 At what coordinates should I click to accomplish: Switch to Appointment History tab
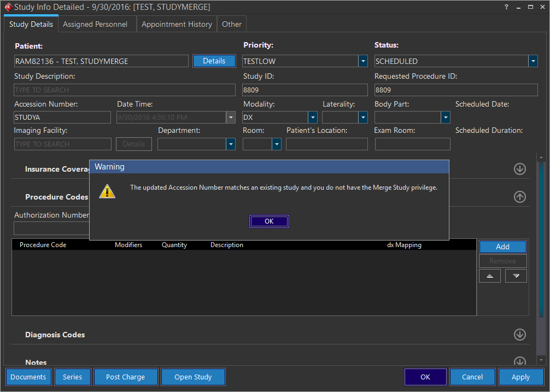coord(177,24)
